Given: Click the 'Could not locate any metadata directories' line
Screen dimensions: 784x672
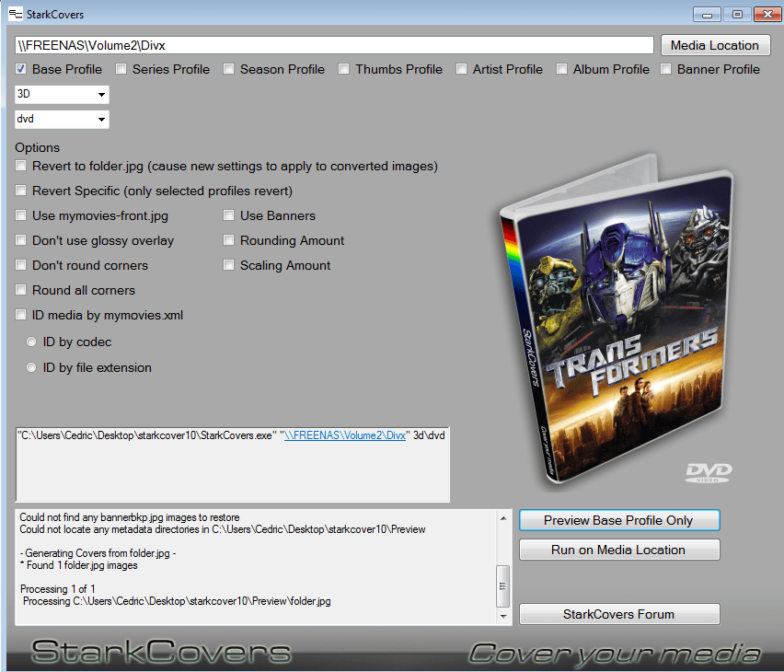Looking at the screenshot, I should pos(223,529).
